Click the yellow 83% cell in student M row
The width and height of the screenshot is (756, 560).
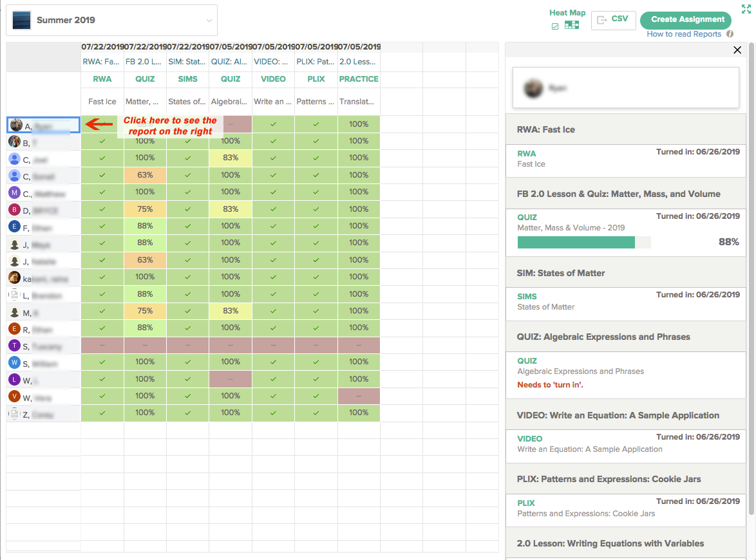point(231,311)
